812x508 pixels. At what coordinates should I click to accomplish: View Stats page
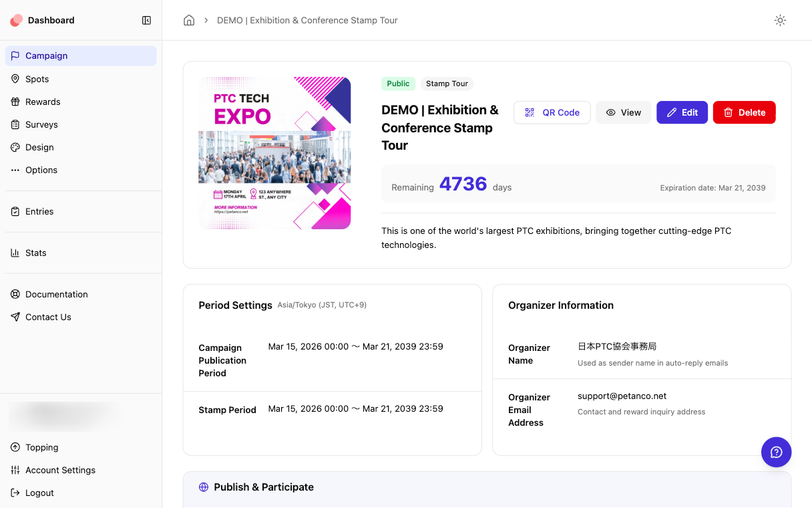coord(81,253)
